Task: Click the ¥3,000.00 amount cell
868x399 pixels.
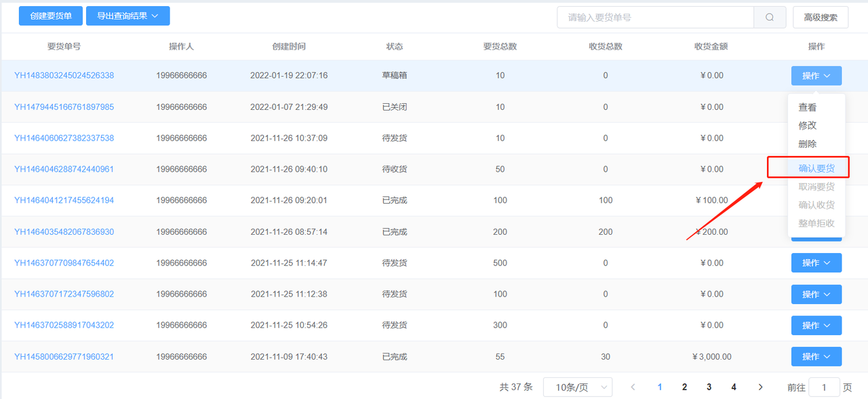Action: pyautogui.click(x=712, y=356)
